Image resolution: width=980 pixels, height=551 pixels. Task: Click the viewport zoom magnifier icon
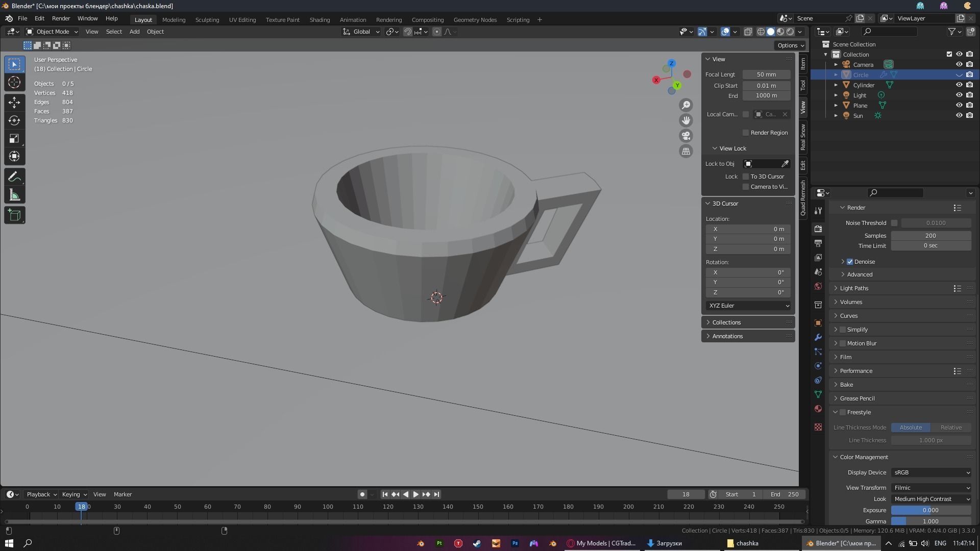[686, 105]
